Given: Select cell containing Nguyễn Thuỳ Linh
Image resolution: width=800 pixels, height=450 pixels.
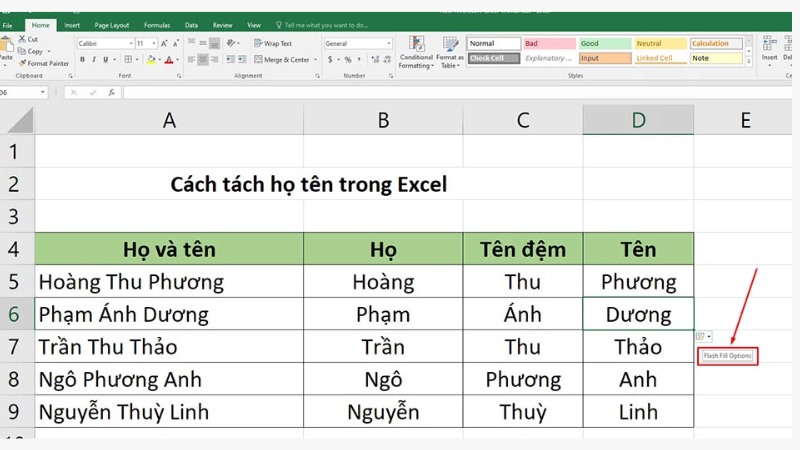Looking at the screenshot, I should [169, 412].
